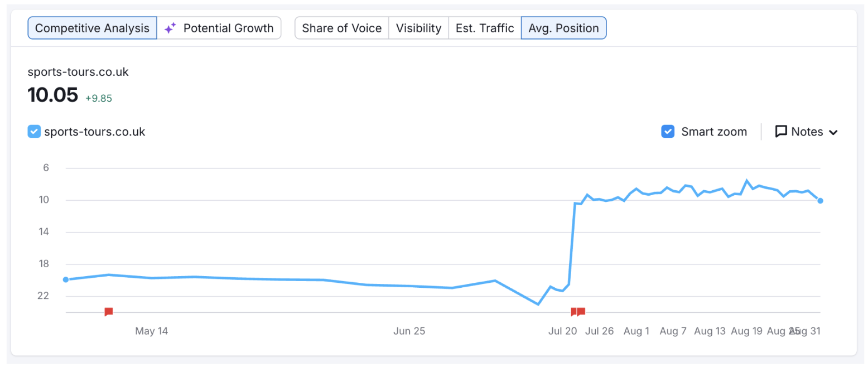Screen dimensions: 868x367
Task: Click the purple sparkles icon beside Potential Growth
Action: [170, 27]
